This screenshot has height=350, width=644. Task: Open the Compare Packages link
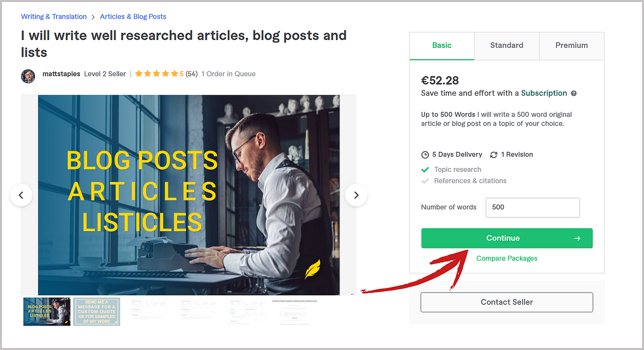coord(507,258)
